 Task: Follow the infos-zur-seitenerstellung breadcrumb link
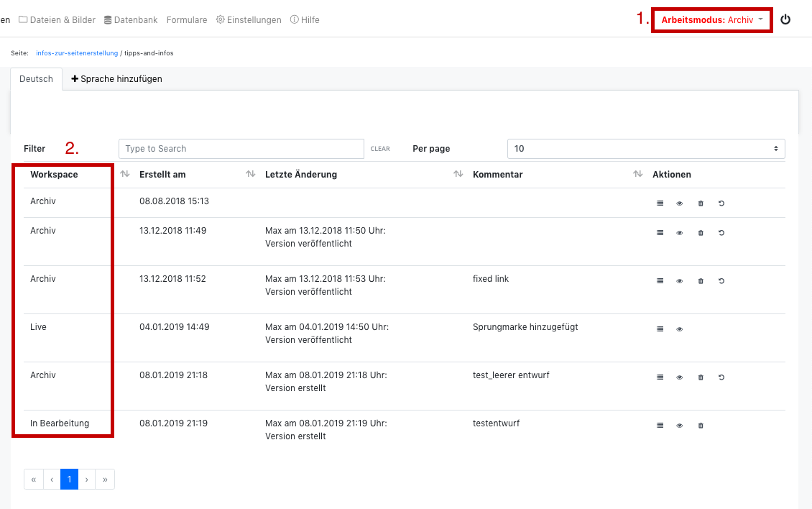77,53
